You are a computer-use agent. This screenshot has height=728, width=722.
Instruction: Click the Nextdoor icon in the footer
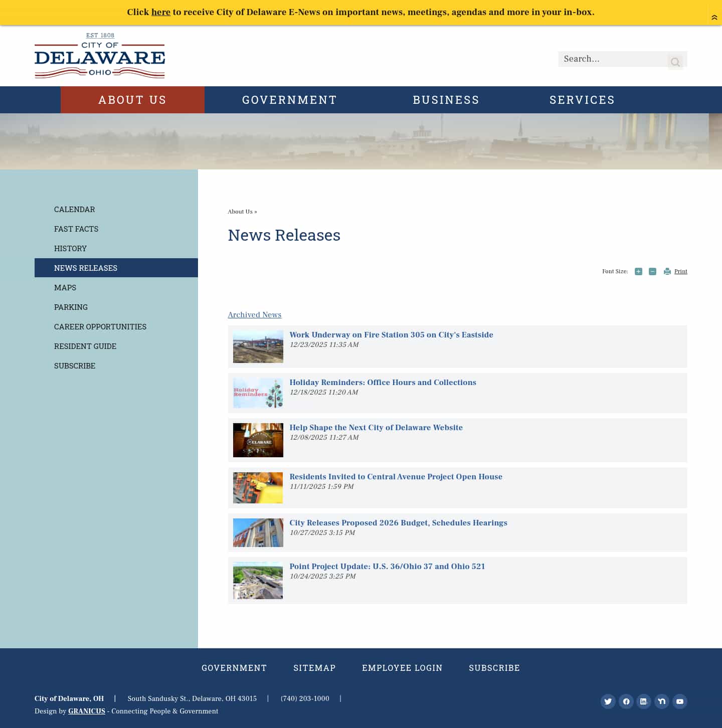pos(661,701)
